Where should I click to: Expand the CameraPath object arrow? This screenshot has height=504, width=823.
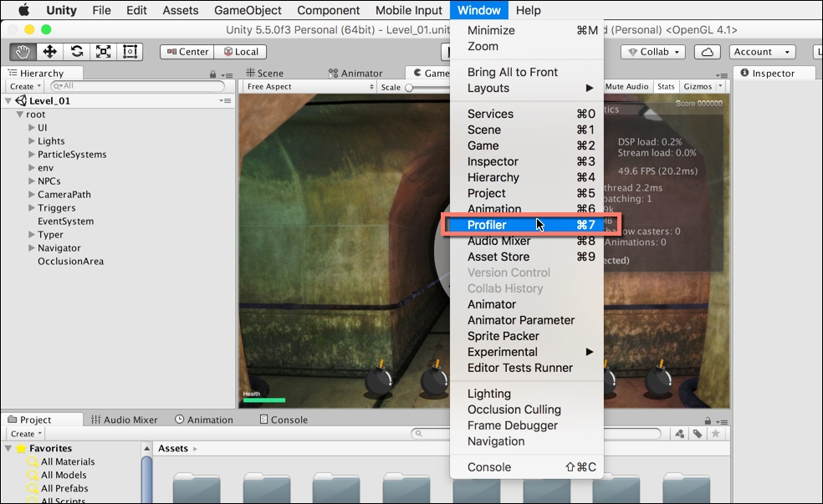coord(32,195)
